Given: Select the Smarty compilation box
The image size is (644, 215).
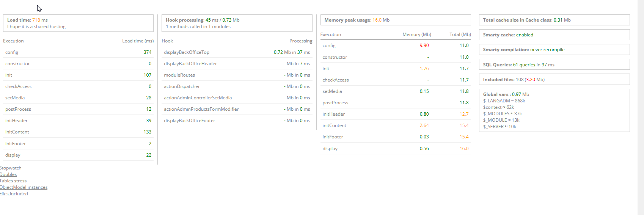Looking at the screenshot, I should click(x=554, y=50).
